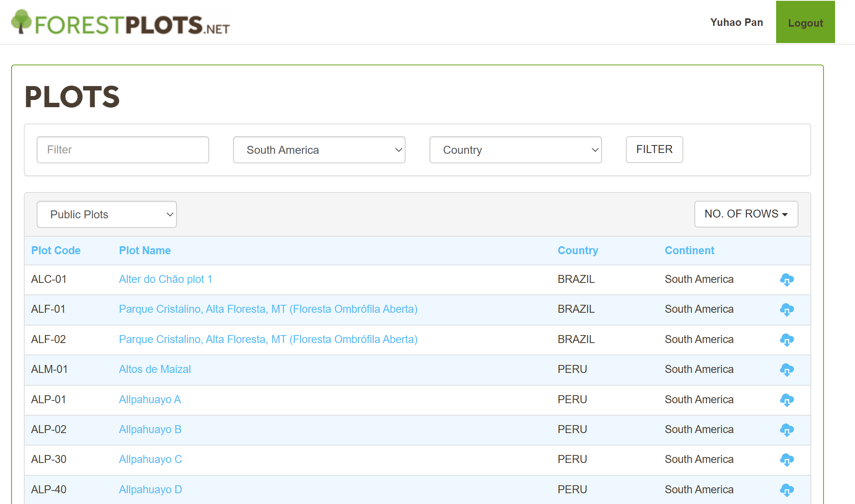This screenshot has width=855, height=504.
Task: Open the Public Plots dropdown
Action: point(107,214)
